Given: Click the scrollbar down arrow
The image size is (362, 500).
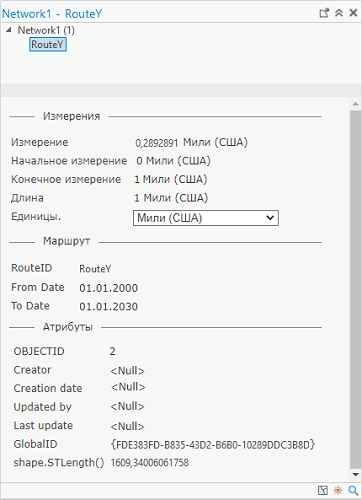Looking at the screenshot, I should coord(356,474).
